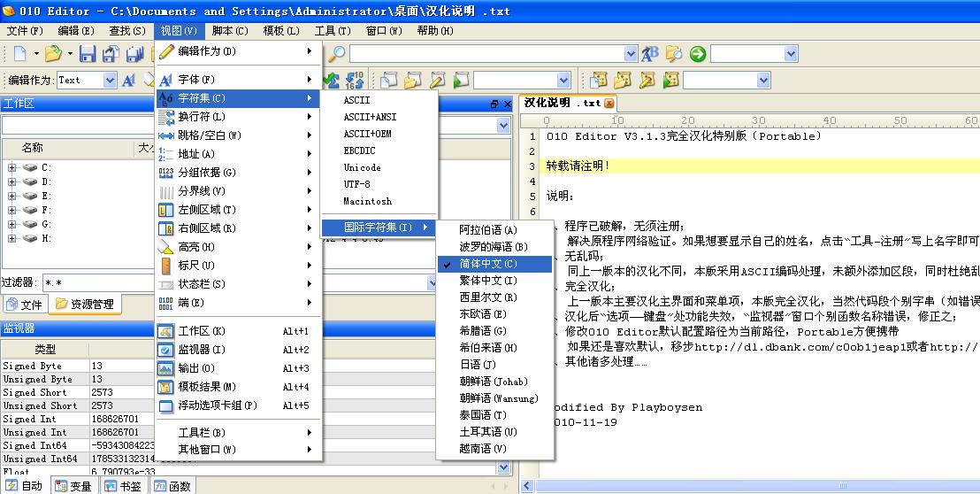
Task: Toggle the 模板结果 panel Alt+4 entry
Action: tap(238, 387)
